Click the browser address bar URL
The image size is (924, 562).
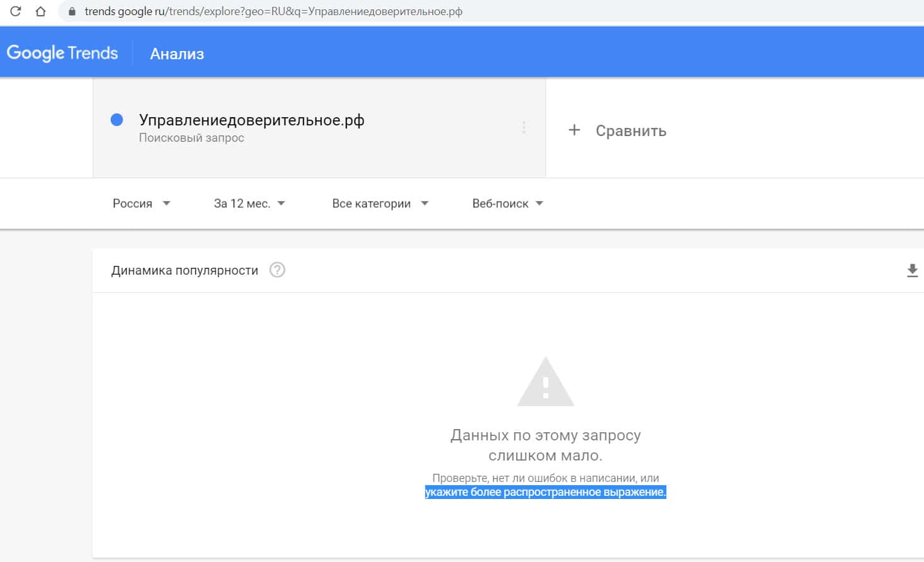[273, 11]
